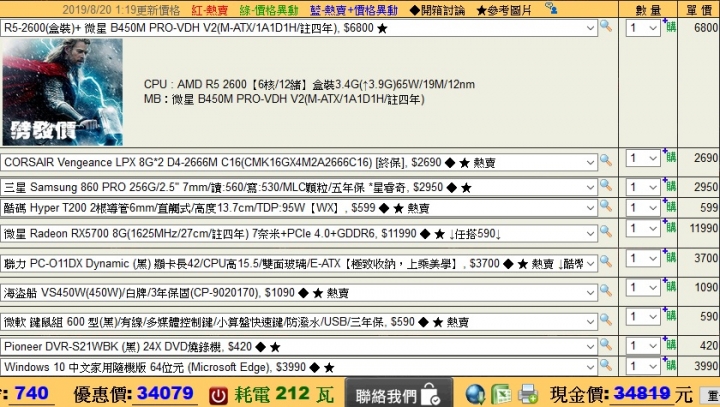720x407 pixels.
Task: Click the 購 add icon on the 3990 Windows row
Action: point(669,364)
